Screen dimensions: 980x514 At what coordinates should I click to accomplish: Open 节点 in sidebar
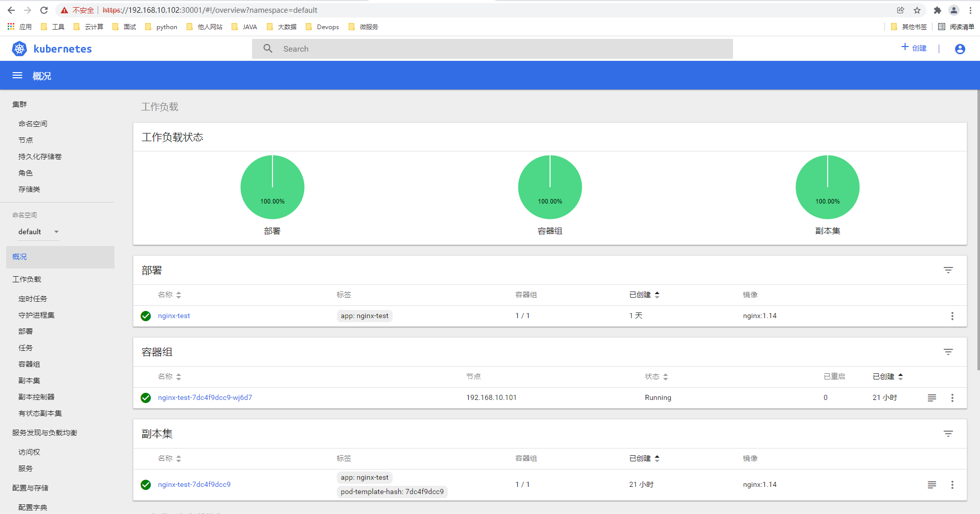point(26,140)
